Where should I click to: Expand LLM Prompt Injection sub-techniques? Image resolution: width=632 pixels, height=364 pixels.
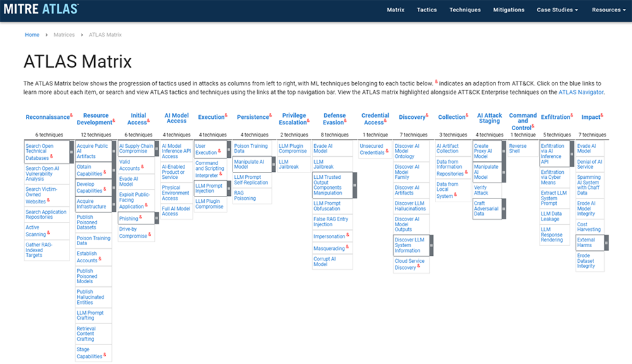point(229,188)
